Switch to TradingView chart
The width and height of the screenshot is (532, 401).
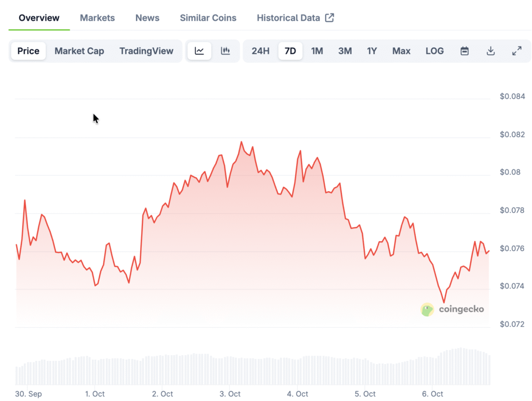coord(146,51)
